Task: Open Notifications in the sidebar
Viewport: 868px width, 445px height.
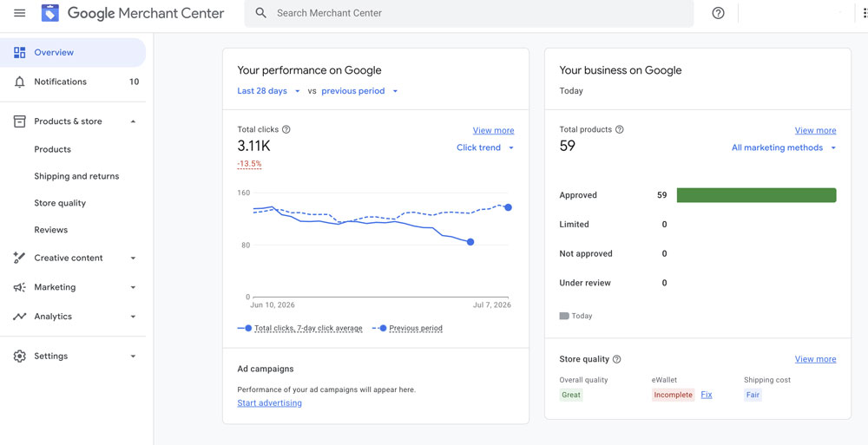Action: coord(73,82)
